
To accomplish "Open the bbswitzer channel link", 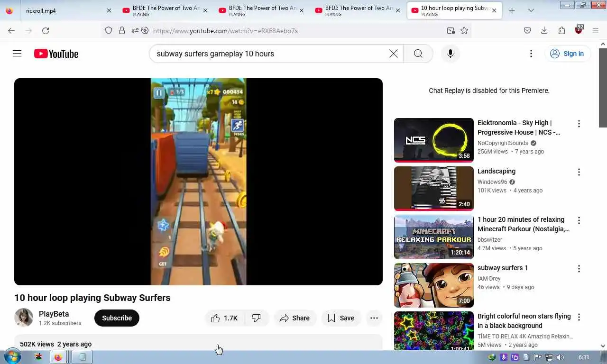I will (490, 239).
